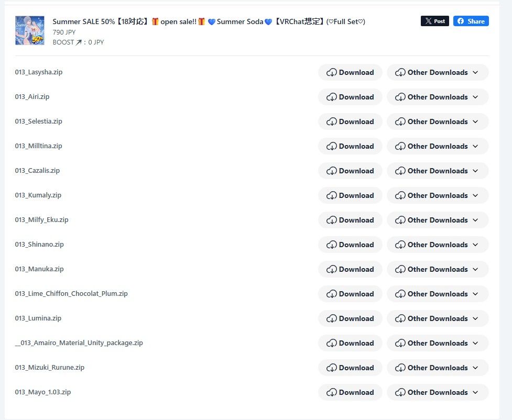Expand Other Downloads for 013_Lime_Chiffon_Chocolat_Plum.zip

pos(438,294)
